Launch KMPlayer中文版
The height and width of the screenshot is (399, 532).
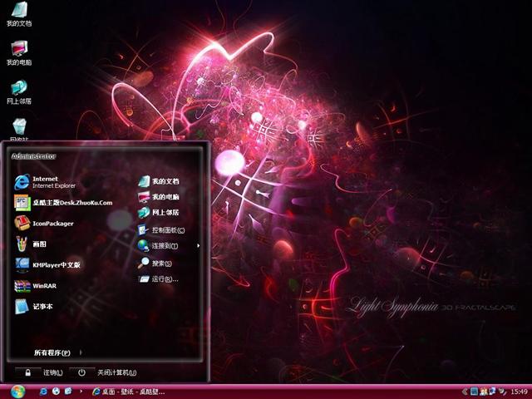click(x=47, y=264)
